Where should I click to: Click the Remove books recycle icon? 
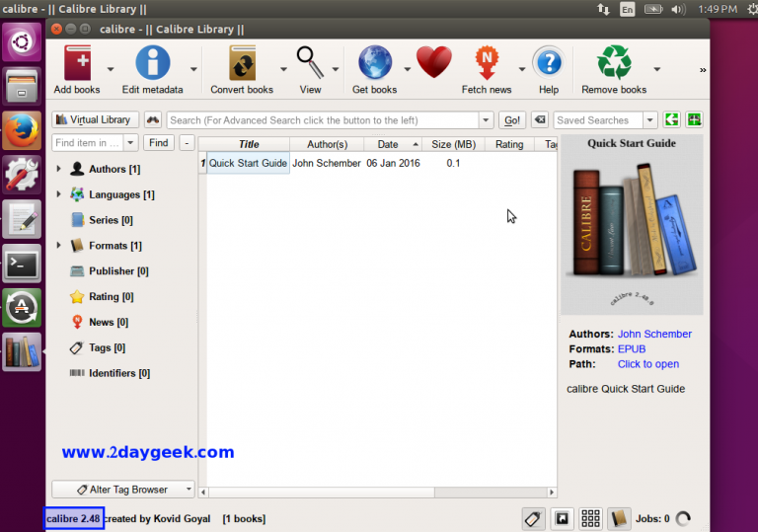pyautogui.click(x=614, y=63)
